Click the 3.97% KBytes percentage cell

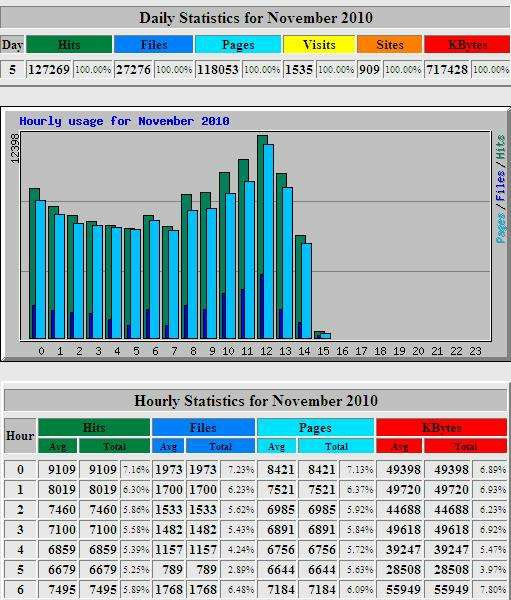coord(491,569)
